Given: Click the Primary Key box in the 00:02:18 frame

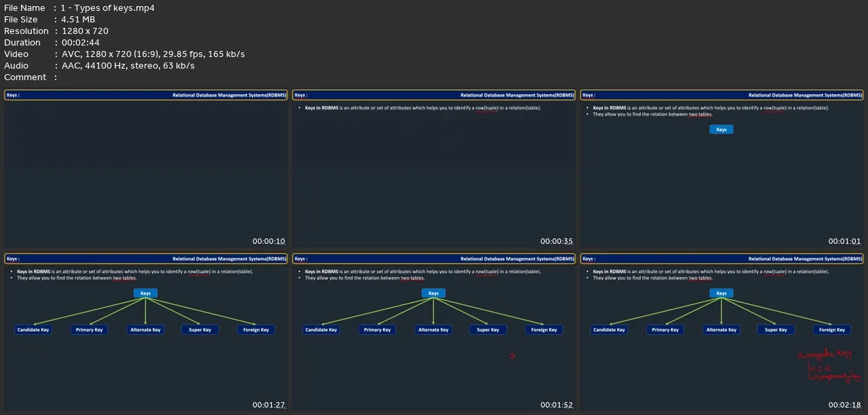Looking at the screenshot, I should (x=666, y=329).
